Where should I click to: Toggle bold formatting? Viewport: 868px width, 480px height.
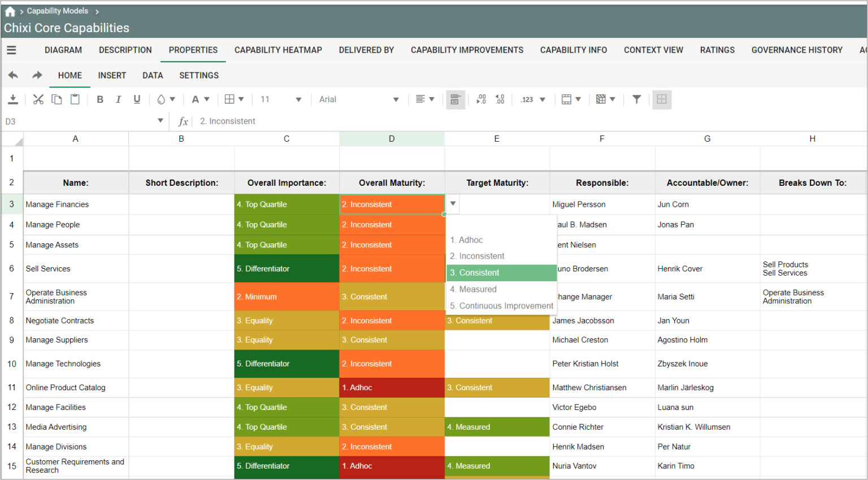pos(100,99)
